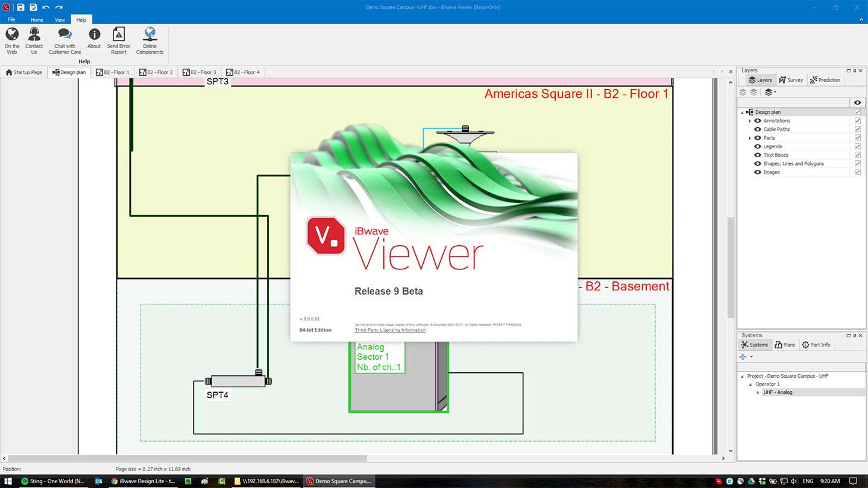Click Send Error Report icon
Image resolution: width=868 pixels, height=488 pixels.
(119, 34)
